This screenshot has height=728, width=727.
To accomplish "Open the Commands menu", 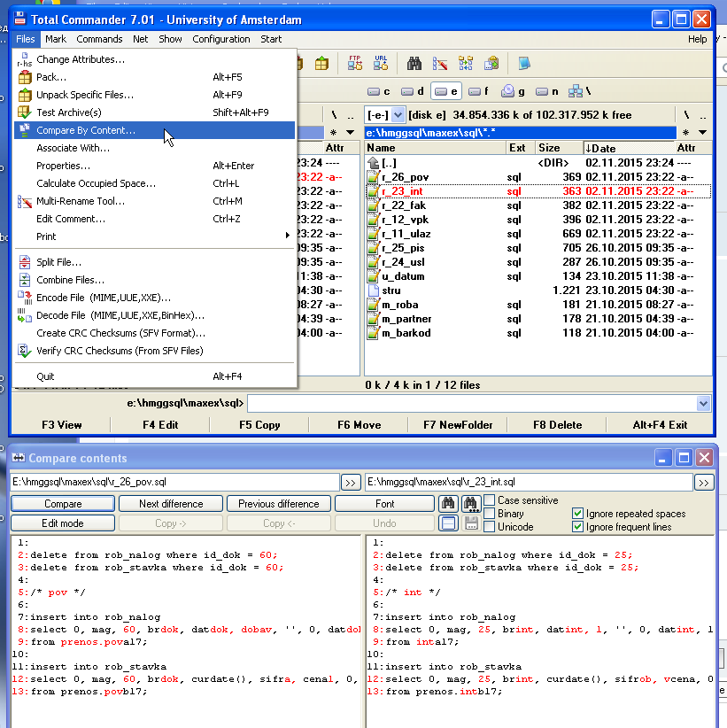I will point(99,39).
